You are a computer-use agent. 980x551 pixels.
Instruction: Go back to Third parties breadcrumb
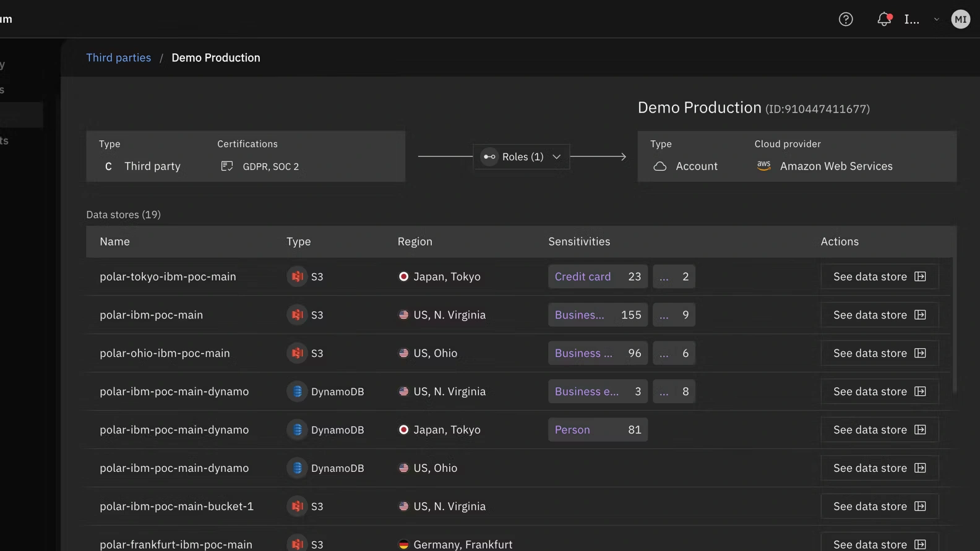tap(118, 58)
